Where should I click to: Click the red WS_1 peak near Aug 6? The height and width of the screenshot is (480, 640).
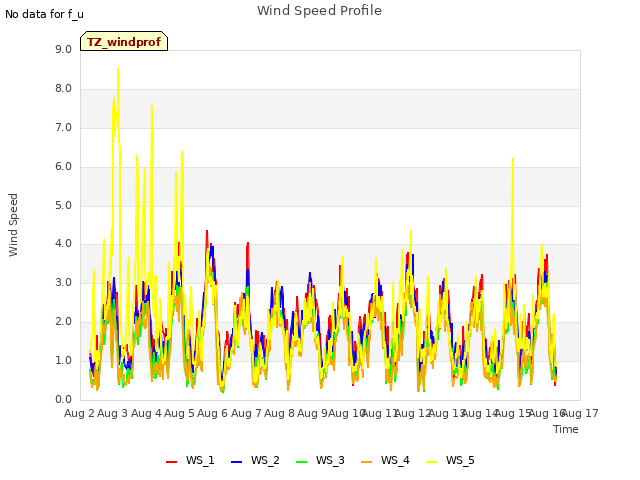[x=207, y=231]
